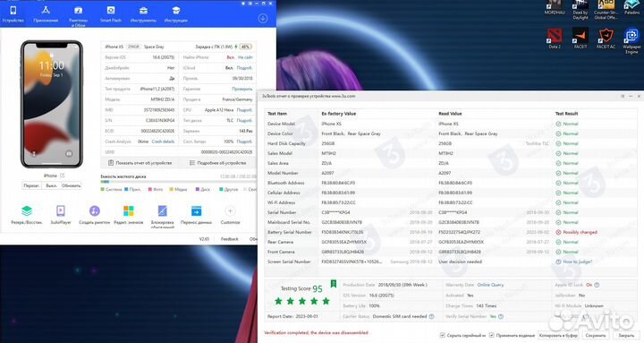Open the Создать рингтон tool
Screen dimensions: 644x343
click(x=95, y=215)
